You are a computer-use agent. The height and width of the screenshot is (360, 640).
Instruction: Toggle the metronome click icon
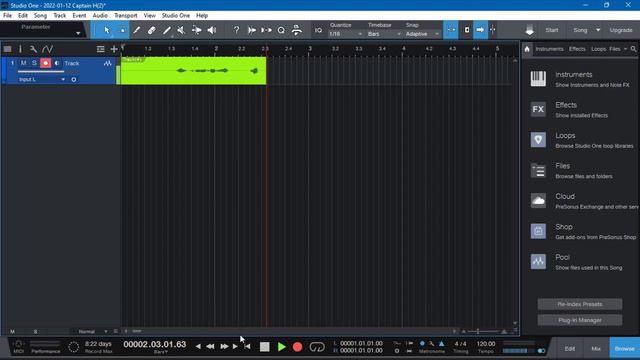coord(442,344)
